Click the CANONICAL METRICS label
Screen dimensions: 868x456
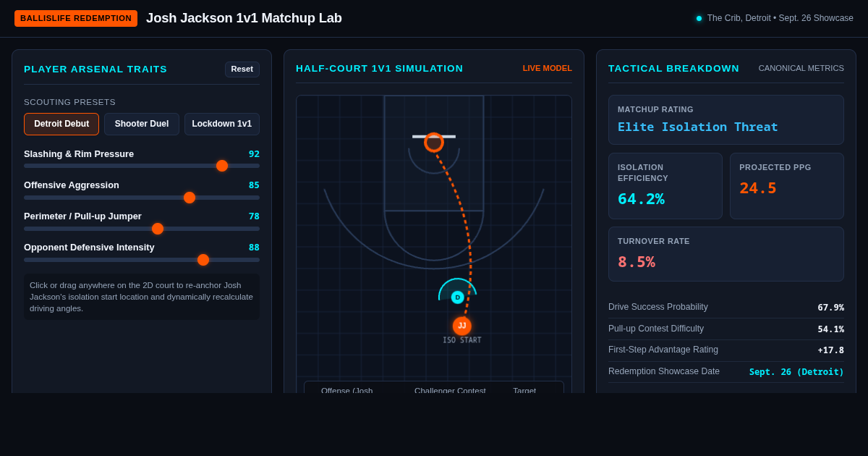(x=801, y=68)
